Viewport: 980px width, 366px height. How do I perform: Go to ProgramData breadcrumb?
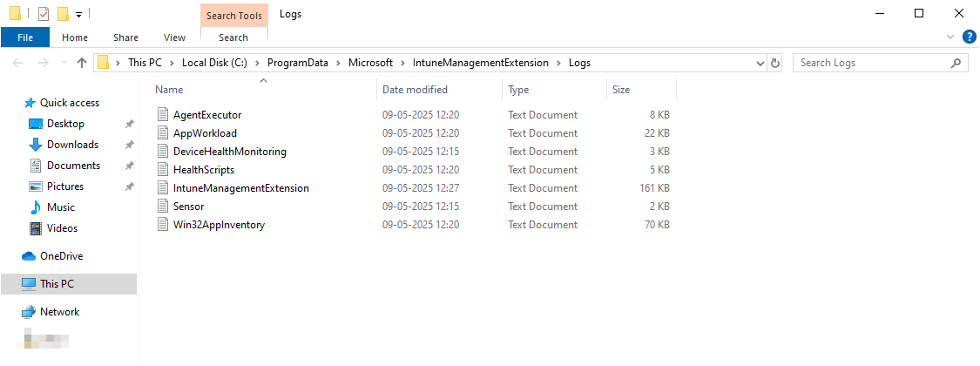[x=298, y=63]
